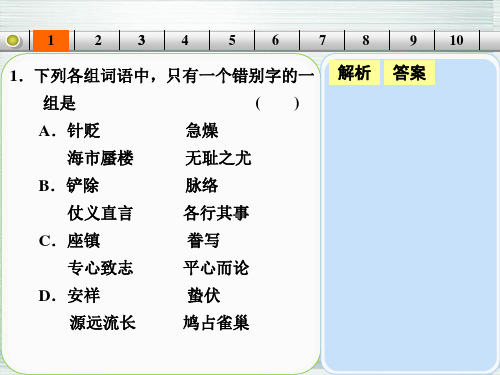500x375 pixels.
Task: Switch to question tab 8
Action: click(366, 40)
